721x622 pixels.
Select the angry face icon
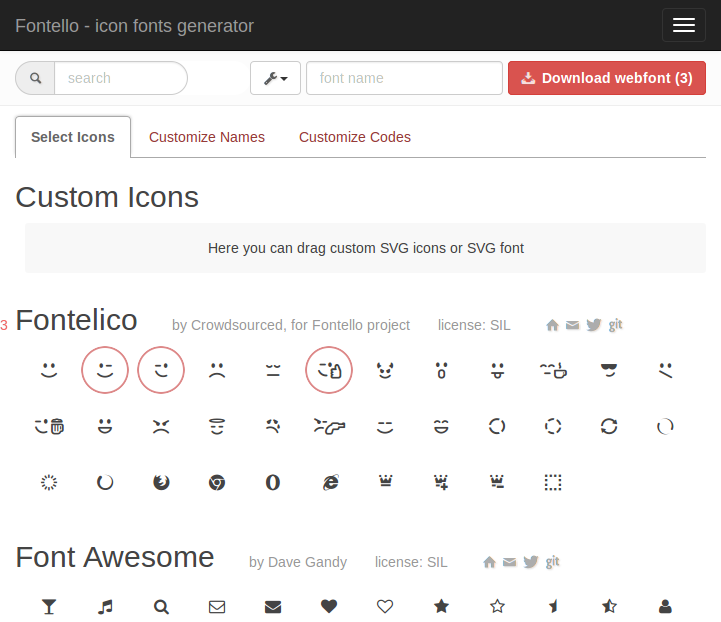click(x=161, y=426)
